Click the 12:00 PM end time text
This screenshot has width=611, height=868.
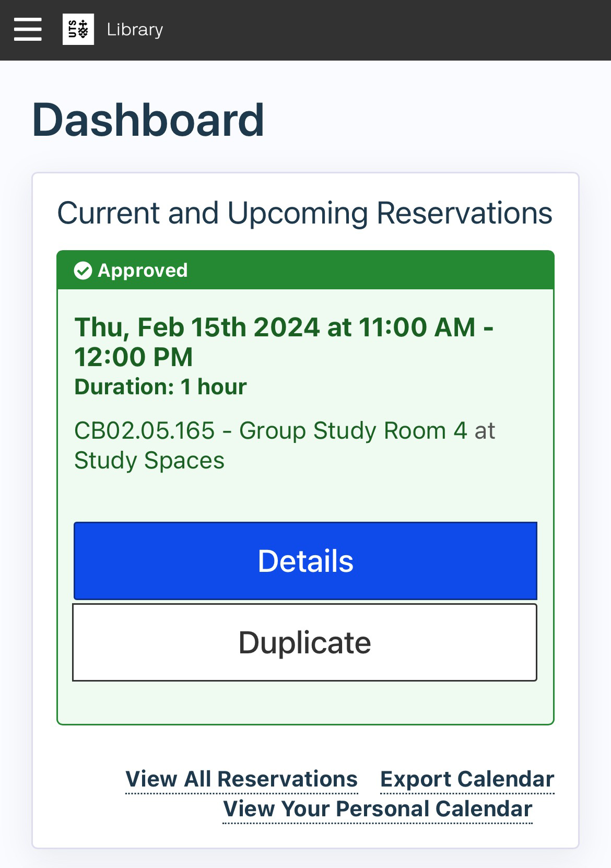coord(134,357)
